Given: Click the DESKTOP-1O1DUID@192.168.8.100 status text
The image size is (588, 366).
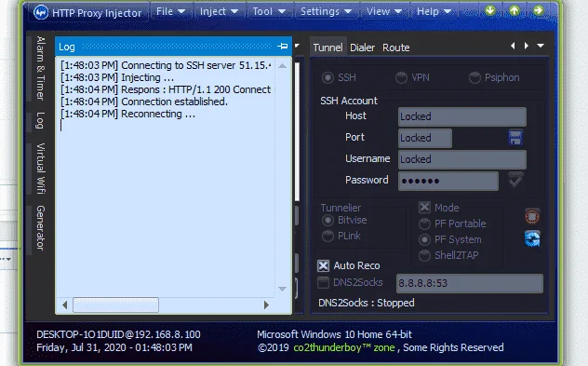Looking at the screenshot, I should click(x=118, y=334).
